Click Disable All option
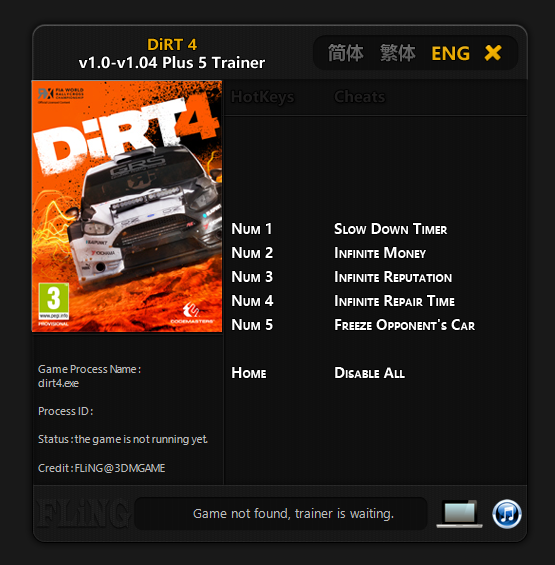 coord(369,373)
